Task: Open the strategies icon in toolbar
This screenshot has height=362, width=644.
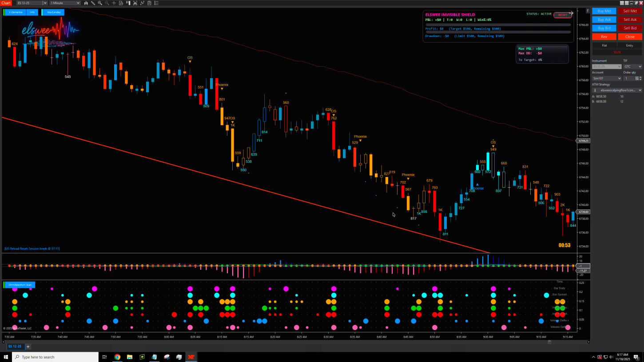Action: pos(143,3)
